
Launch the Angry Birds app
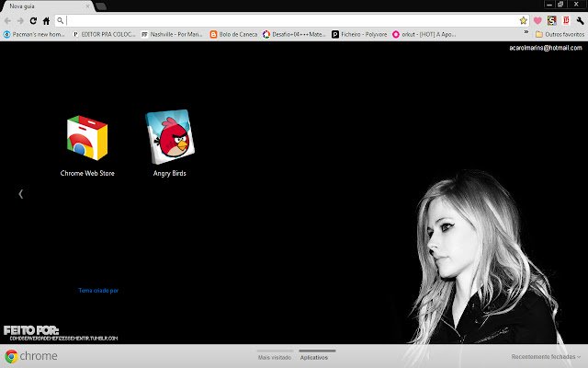coord(169,144)
